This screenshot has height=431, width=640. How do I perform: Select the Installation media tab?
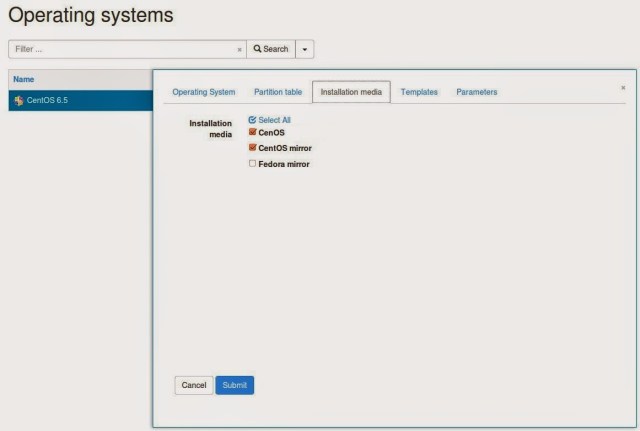click(x=351, y=92)
